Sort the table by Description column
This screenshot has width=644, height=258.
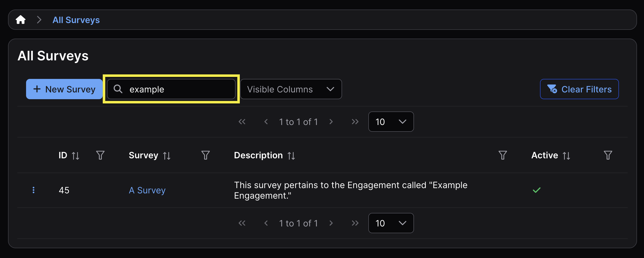click(291, 156)
